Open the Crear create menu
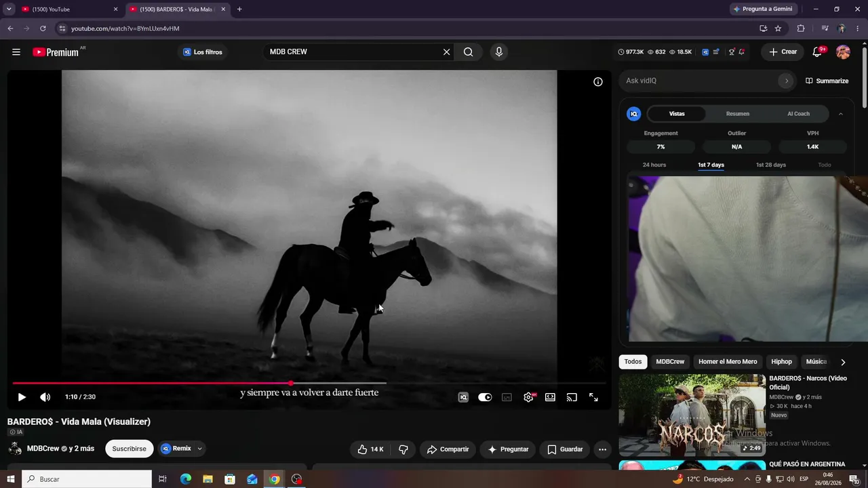 783,52
